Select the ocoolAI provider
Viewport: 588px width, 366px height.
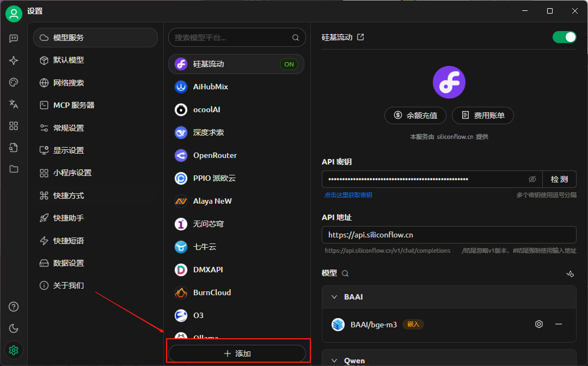pos(236,109)
